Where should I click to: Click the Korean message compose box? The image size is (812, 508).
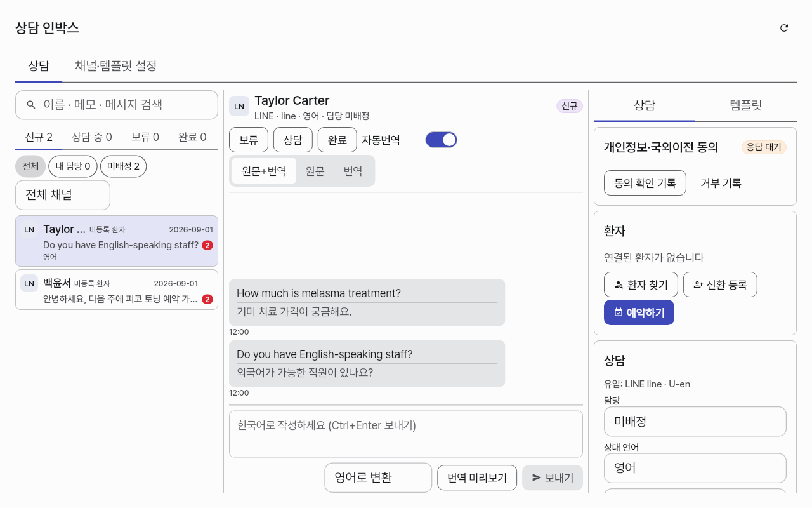point(406,434)
